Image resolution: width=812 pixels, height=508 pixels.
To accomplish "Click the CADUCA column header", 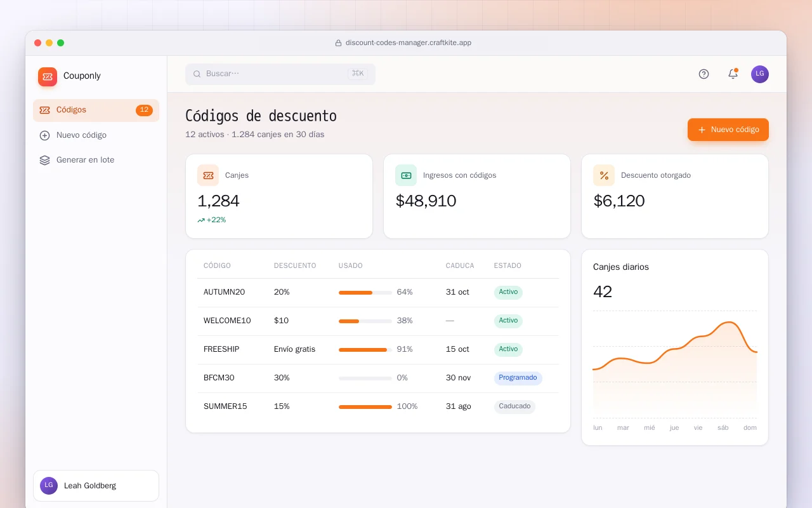I will (461, 265).
